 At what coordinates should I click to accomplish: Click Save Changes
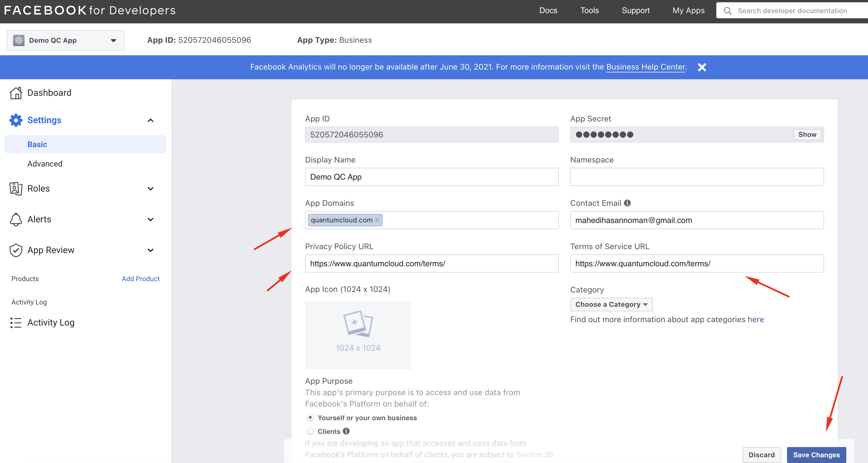pos(816,455)
